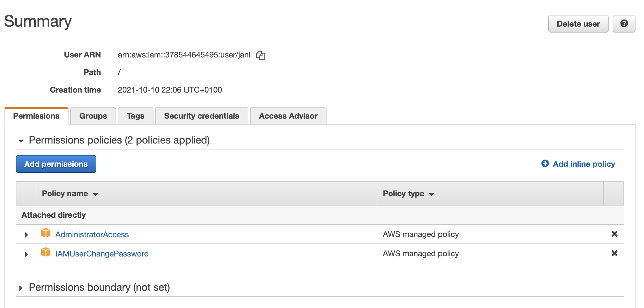The image size is (644, 308).
Task: Click the Path label
Action: coord(92,72)
